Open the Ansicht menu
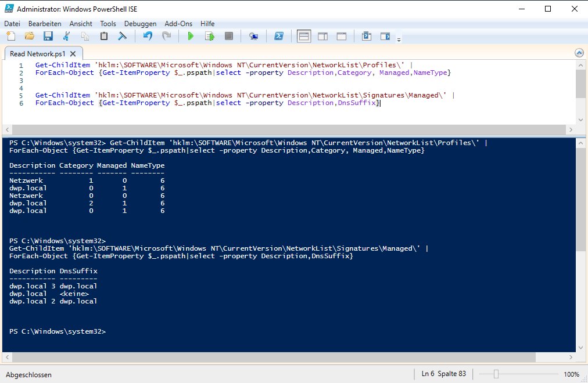This screenshot has width=588, height=383. click(81, 24)
